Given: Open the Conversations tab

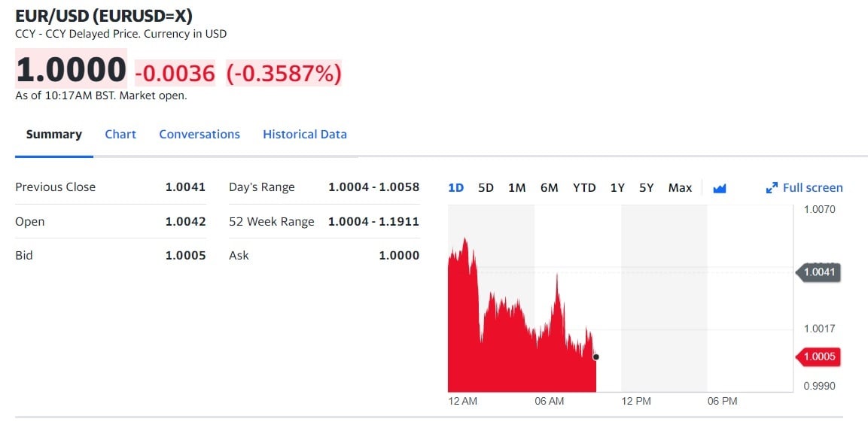Looking at the screenshot, I should point(199,135).
